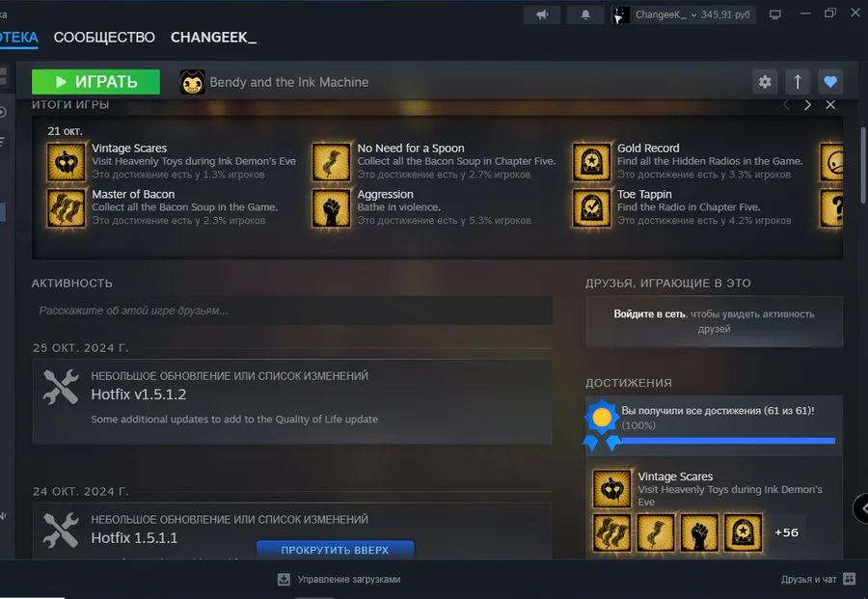
Task: Open the notifications bell icon
Action: click(x=585, y=14)
